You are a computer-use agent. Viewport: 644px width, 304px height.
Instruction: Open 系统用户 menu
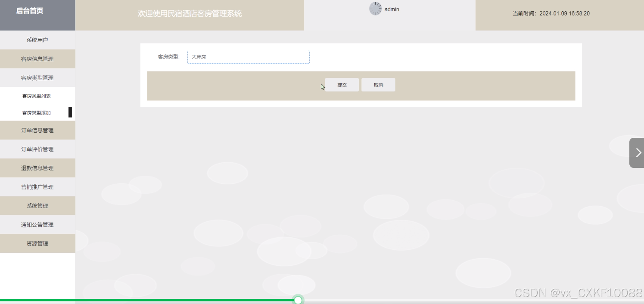pos(37,40)
